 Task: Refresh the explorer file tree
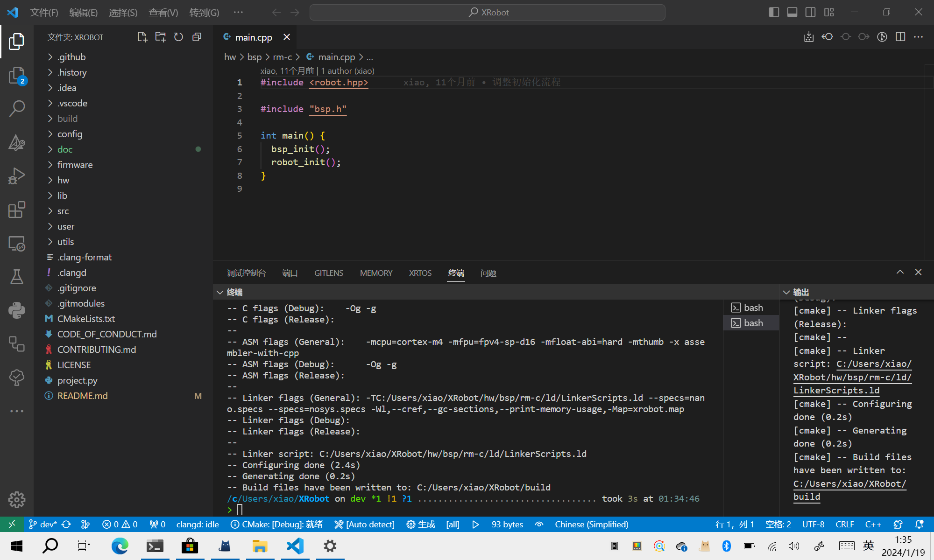click(x=178, y=37)
